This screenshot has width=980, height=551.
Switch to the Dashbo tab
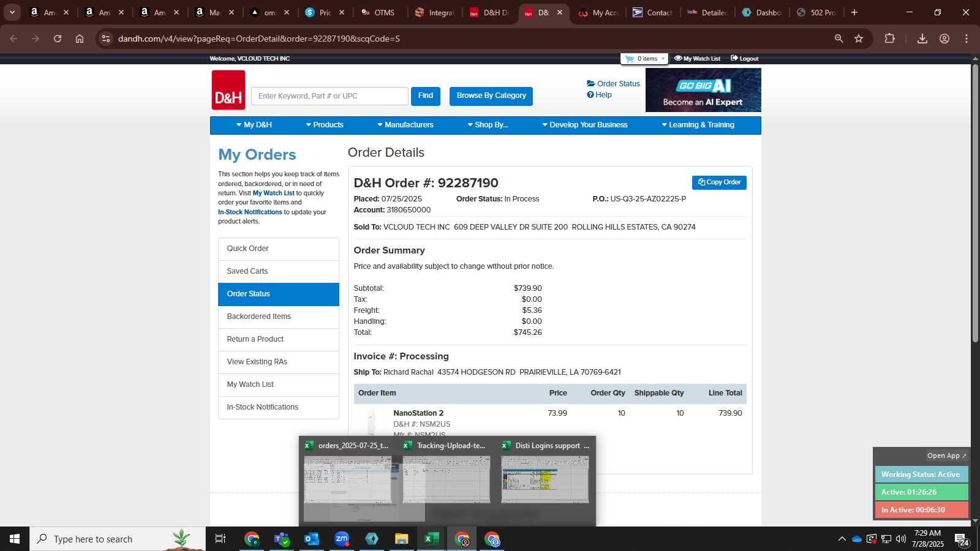[762, 12]
